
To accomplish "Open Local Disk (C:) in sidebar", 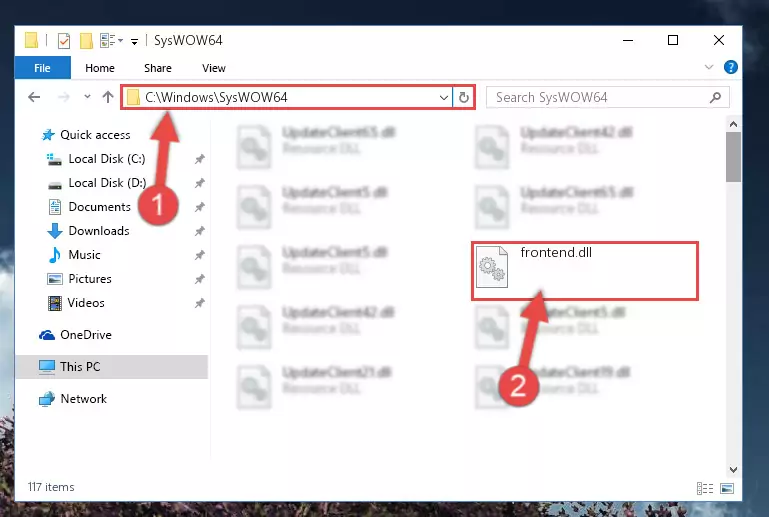I will pos(106,159).
